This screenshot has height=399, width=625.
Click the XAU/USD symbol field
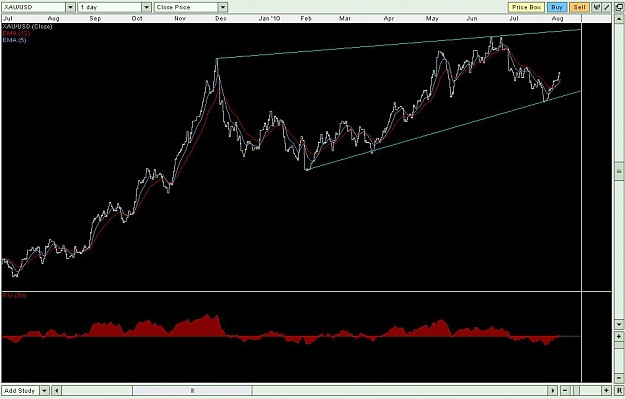33,7
